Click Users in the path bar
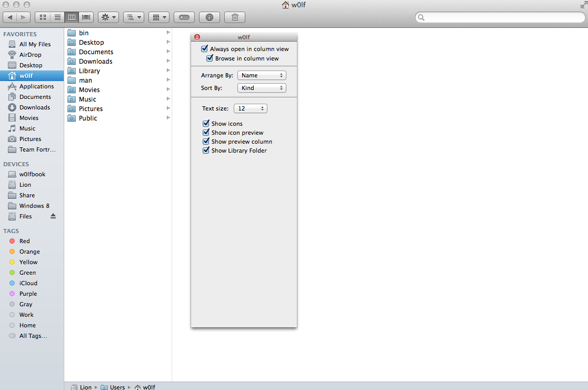Screen dimensions: 588x390 point(113,387)
